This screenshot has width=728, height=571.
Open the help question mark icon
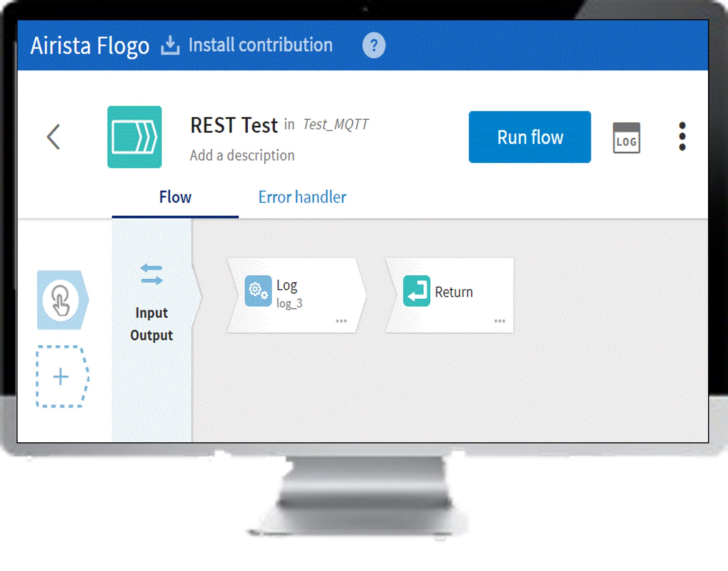[x=374, y=45]
